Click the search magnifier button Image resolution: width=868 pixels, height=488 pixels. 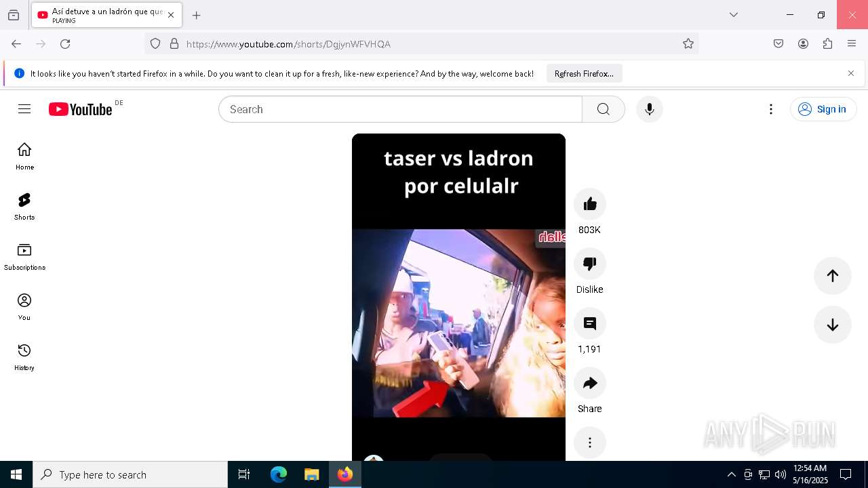pyautogui.click(x=604, y=109)
